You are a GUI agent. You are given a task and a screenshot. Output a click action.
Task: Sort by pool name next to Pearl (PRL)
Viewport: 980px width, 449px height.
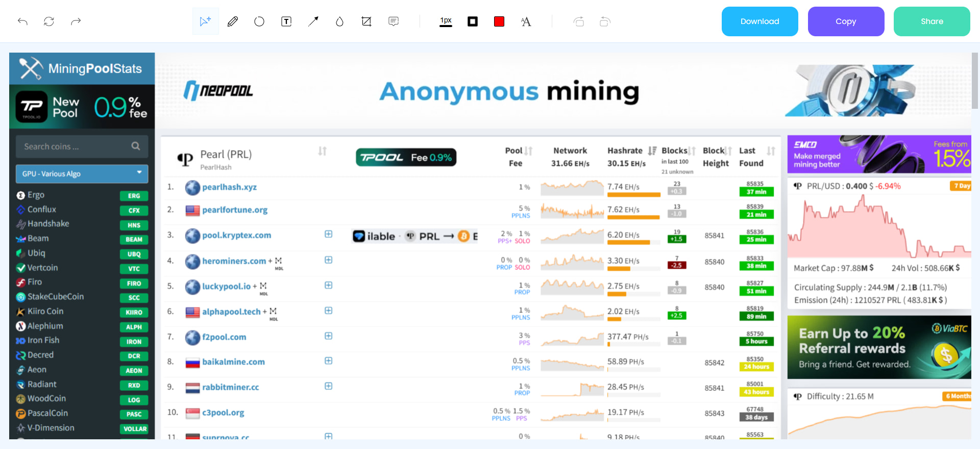pos(322,151)
